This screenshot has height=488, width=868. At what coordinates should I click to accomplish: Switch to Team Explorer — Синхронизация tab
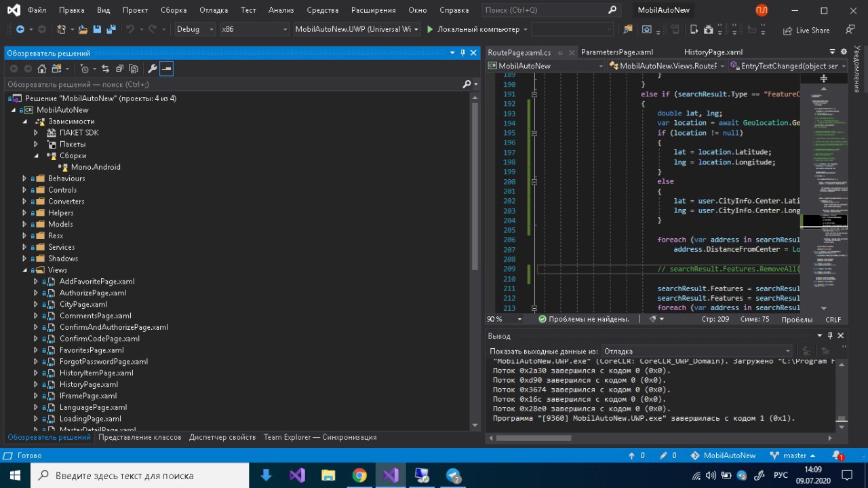point(319,437)
